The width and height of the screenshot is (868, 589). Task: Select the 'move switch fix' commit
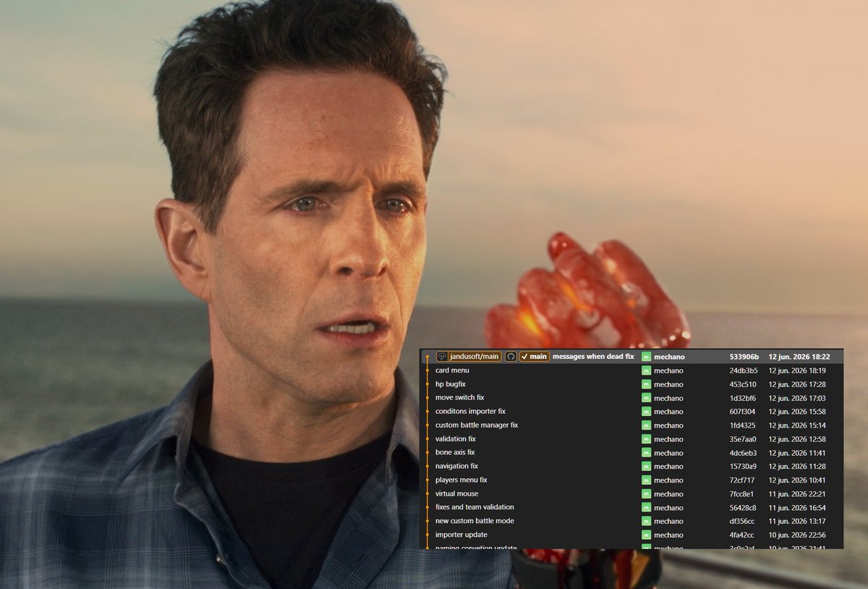tap(459, 398)
